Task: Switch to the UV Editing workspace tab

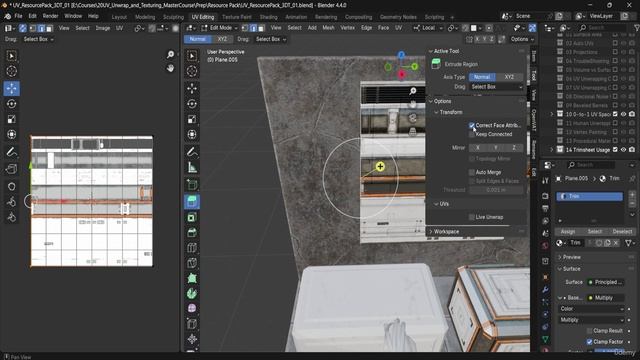Action: tap(203, 17)
